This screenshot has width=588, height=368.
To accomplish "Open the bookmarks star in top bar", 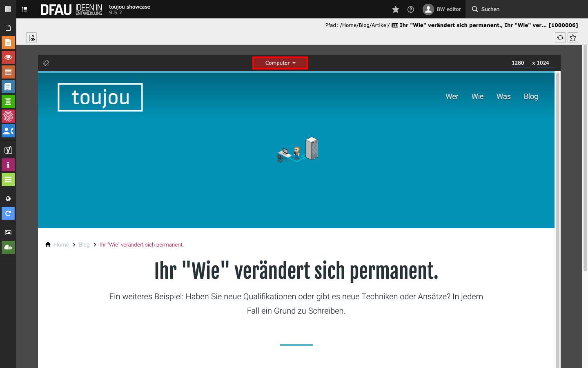I will (395, 9).
